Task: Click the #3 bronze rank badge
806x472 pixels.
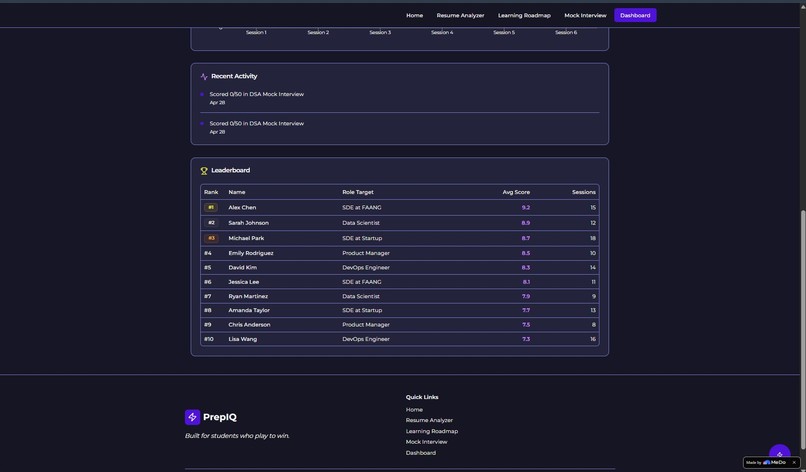Action: [x=211, y=238]
